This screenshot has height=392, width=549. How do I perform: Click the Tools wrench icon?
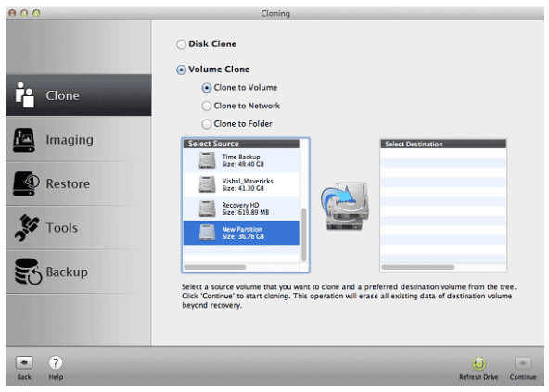[27, 227]
